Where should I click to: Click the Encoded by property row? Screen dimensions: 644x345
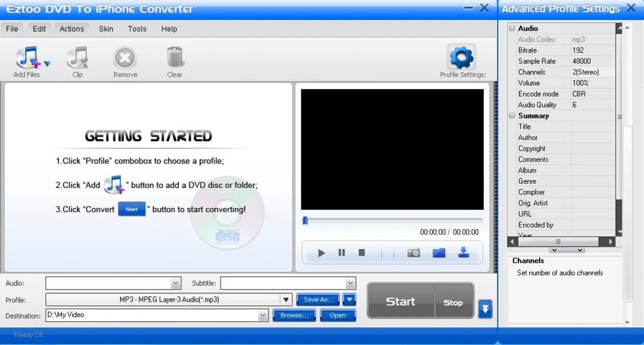(566, 225)
